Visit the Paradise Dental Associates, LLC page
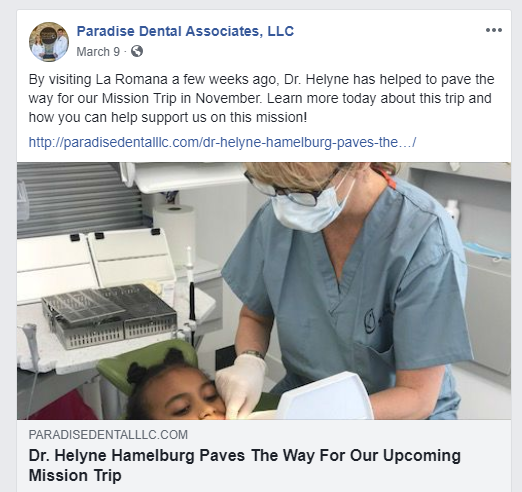Screen dimensions: 522x492 [185, 31]
